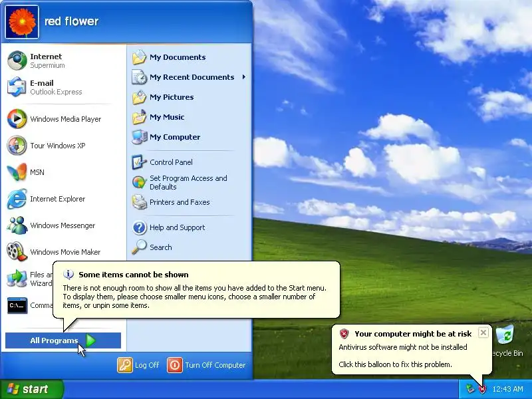The image size is (532, 399).
Task: Click Help and Support question mark icon
Action: point(139,227)
